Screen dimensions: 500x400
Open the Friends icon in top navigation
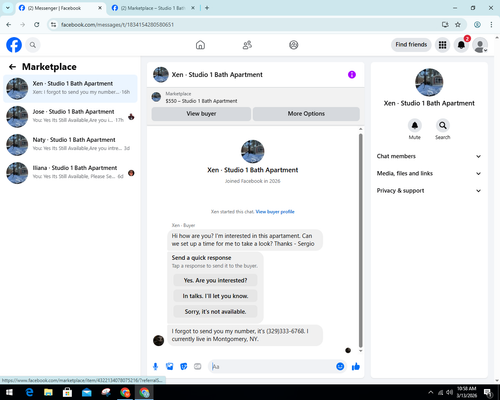point(247,45)
